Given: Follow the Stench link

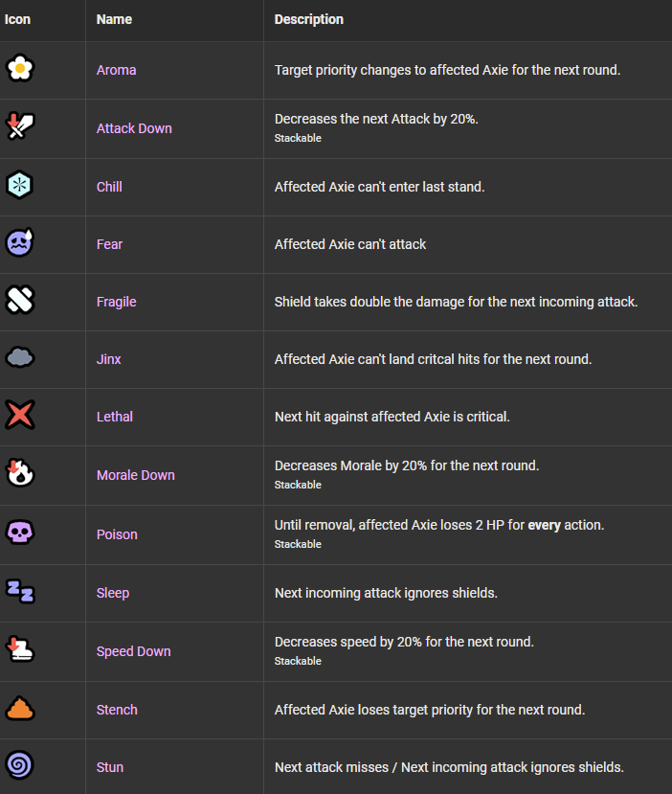Looking at the screenshot, I should tap(117, 710).
